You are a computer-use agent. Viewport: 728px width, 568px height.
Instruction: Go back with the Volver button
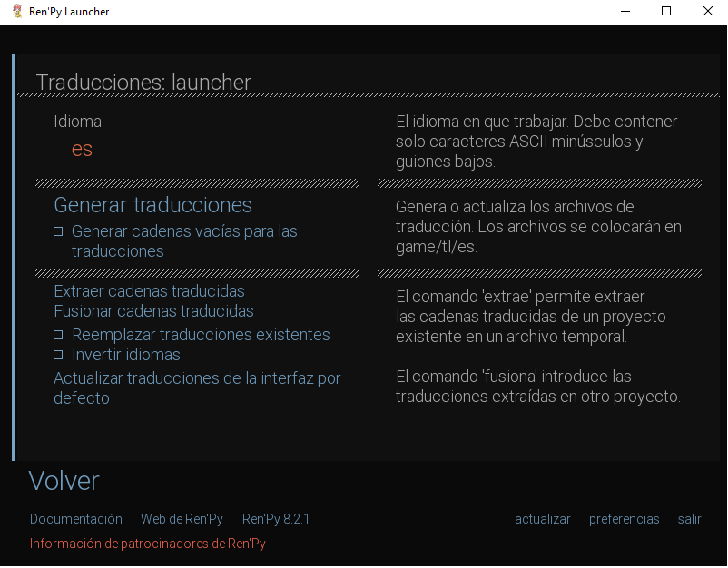click(64, 481)
